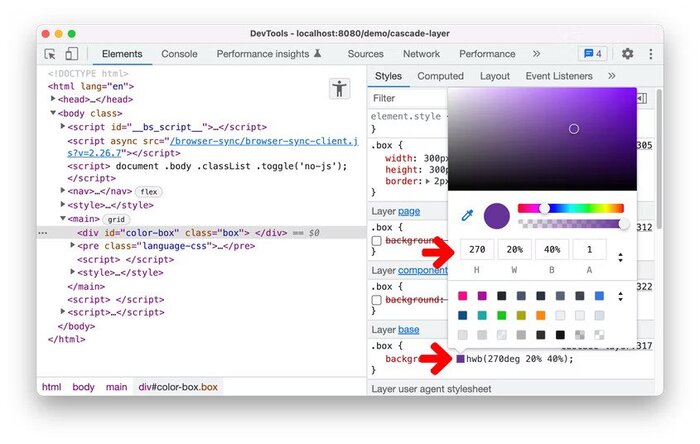Click the accessibility tree toggle icon
Viewport: 700px width, 444px height.
click(x=339, y=89)
